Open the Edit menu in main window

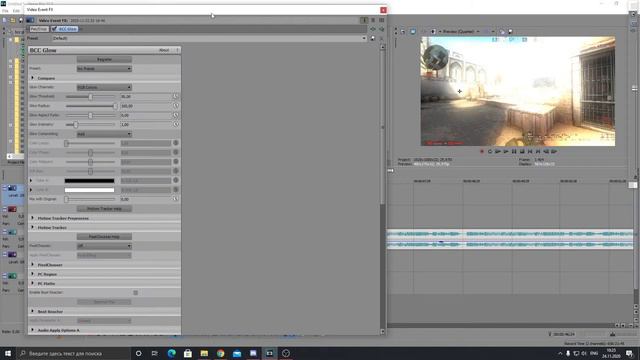click(16, 11)
